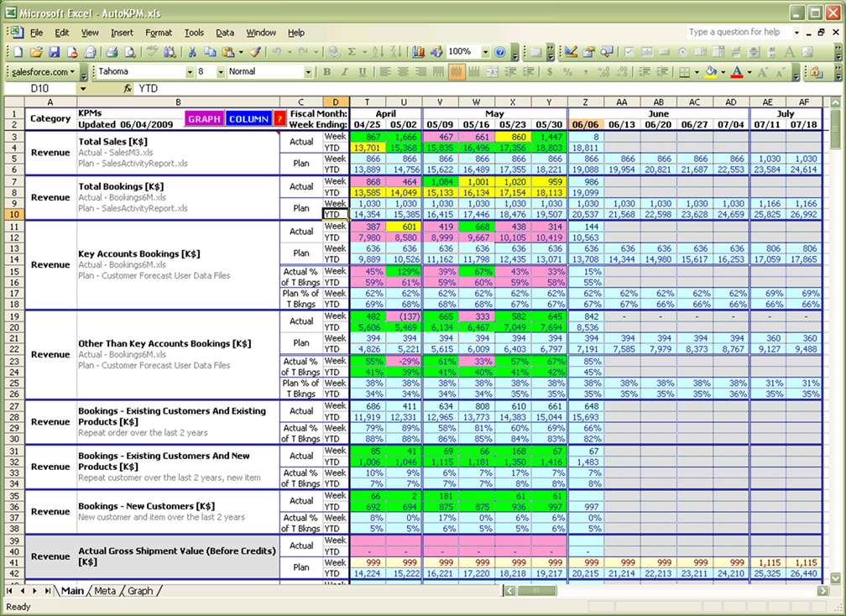Apply the red Font Color button

pos(737,71)
